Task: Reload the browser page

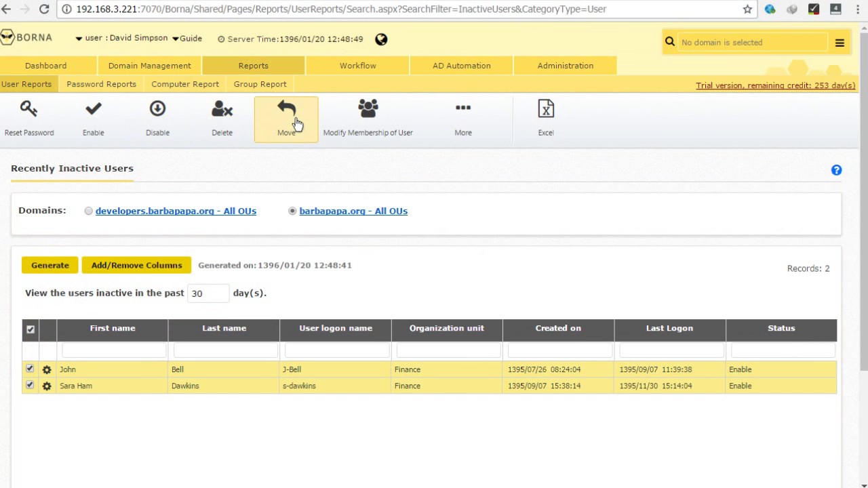Action: point(44,9)
